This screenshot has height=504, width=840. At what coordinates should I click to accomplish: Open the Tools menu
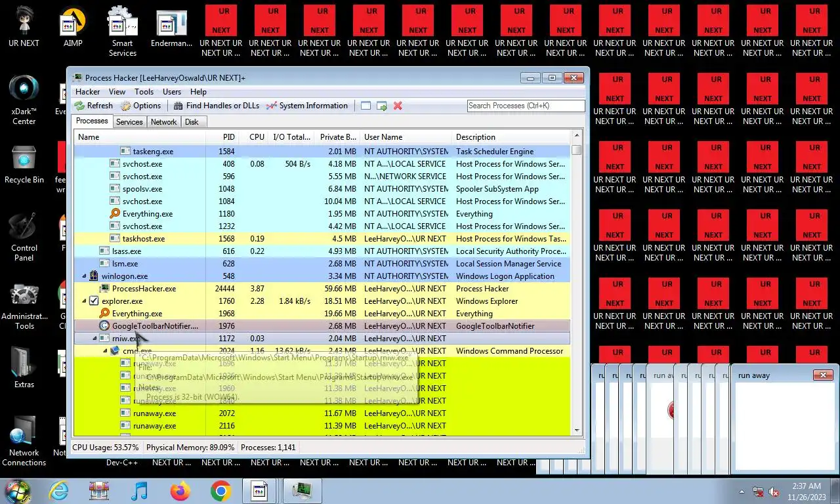pos(144,92)
